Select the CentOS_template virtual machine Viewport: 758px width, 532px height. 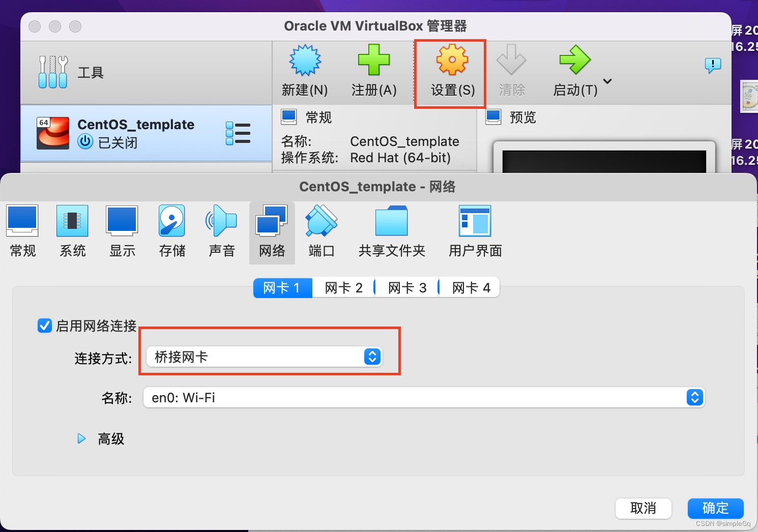(146, 133)
